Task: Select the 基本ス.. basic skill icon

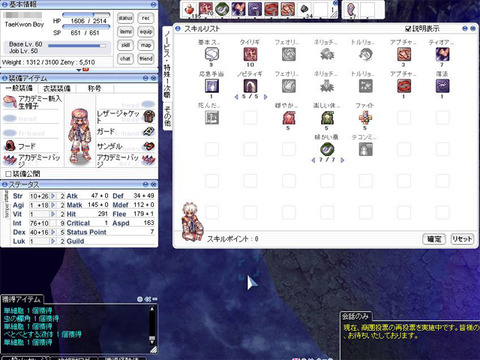Action: [x=212, y=54]
